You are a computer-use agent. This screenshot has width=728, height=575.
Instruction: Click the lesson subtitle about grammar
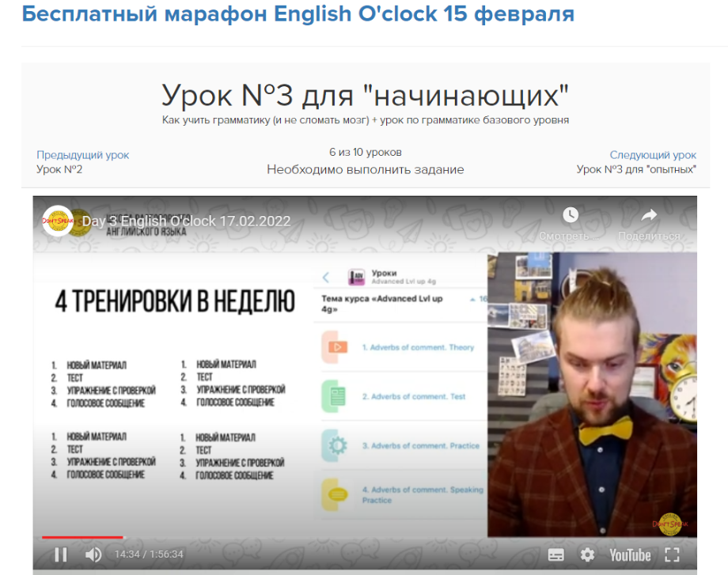pyautogui.click(x=366, y=120)
